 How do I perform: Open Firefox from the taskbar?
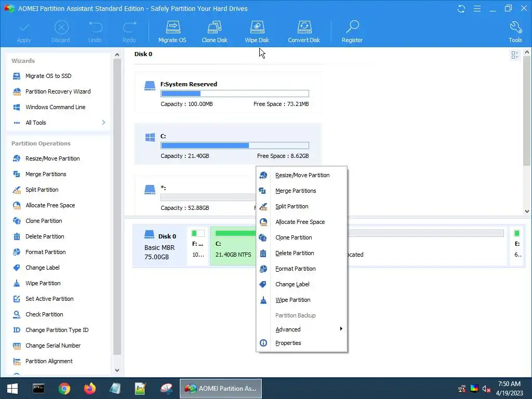click(x=89, y=389)
